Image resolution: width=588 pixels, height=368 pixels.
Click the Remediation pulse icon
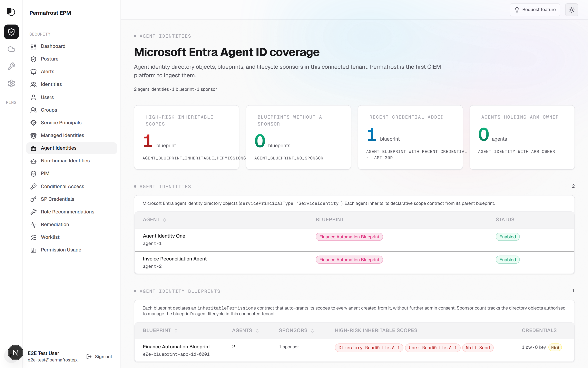33,224
